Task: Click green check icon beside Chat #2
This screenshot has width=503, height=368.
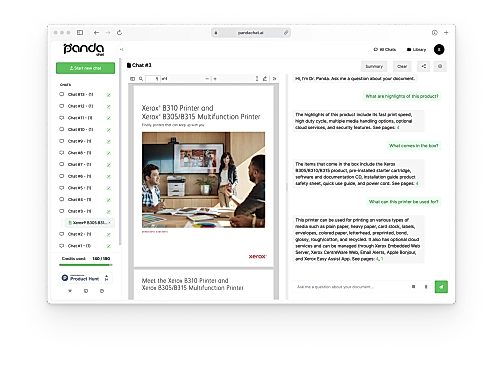Action: (109, 235)
